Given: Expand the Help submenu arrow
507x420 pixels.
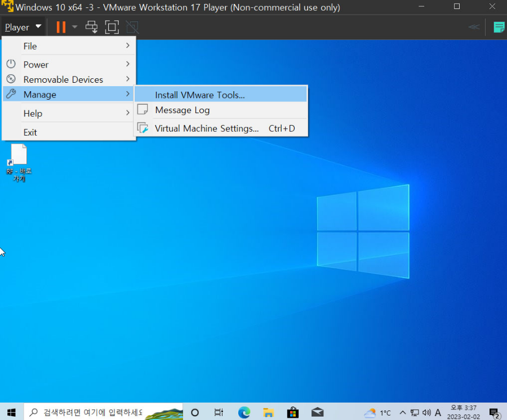Looking at the screenshot, I should 128,113.
